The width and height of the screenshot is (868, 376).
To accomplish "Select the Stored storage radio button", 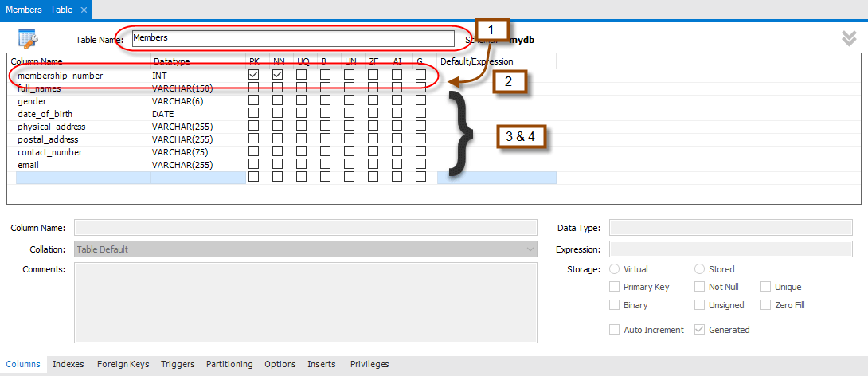I will click(x=700, y=269).
